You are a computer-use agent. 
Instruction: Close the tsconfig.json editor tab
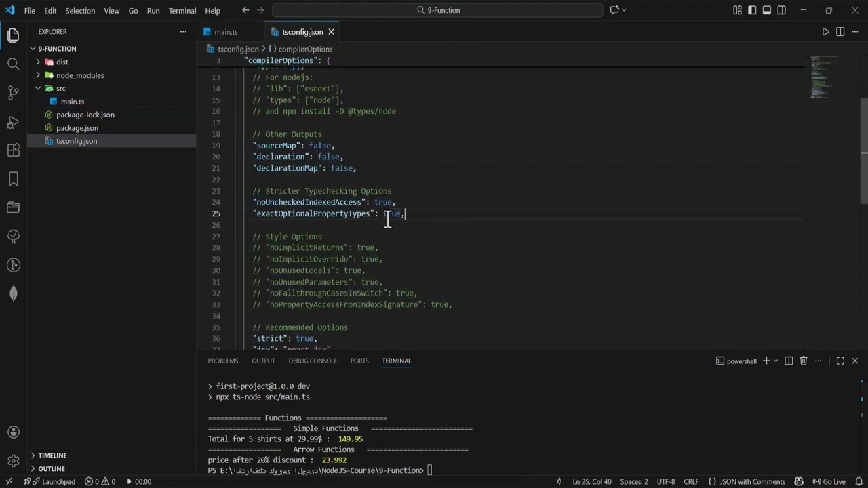[x=331, y=32]
